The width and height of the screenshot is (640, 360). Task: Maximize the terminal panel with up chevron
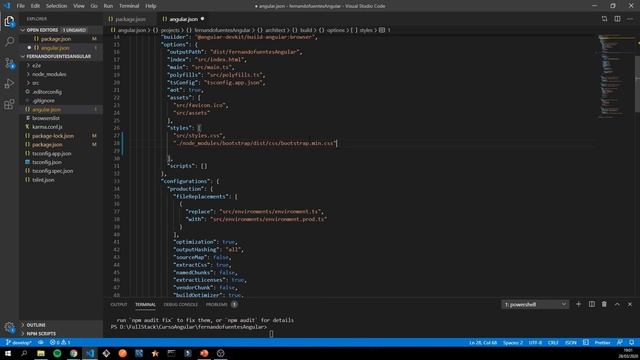pyautogui.click(x=617, y=304)
